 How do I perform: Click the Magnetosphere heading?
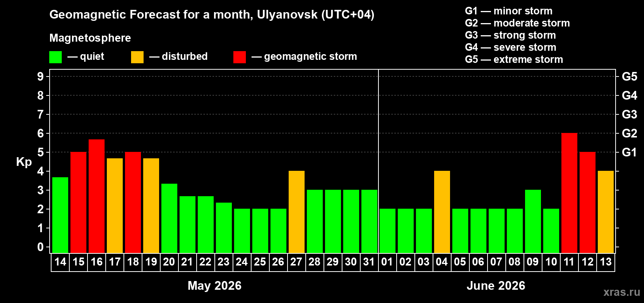click(90, 38)
